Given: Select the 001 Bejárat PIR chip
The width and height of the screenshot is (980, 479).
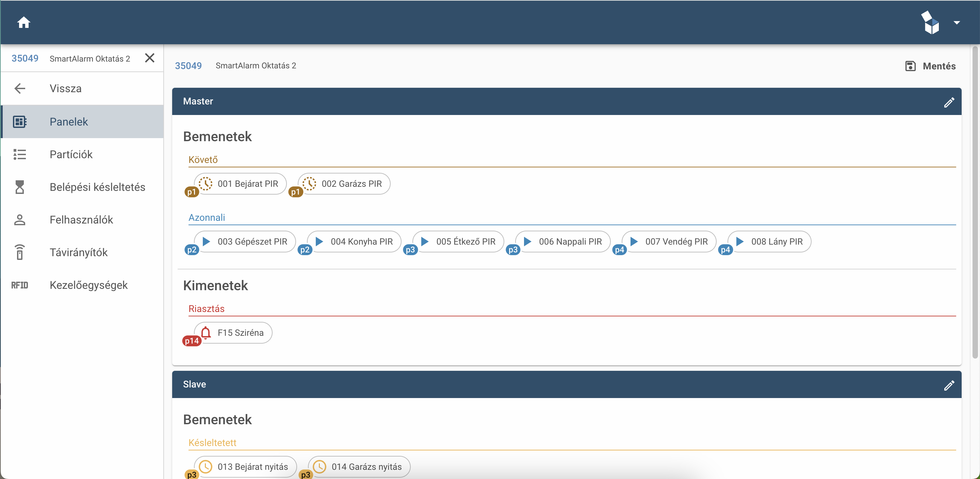Looking at the screenshot, I should pyautogui.click(x=241, y=184).
